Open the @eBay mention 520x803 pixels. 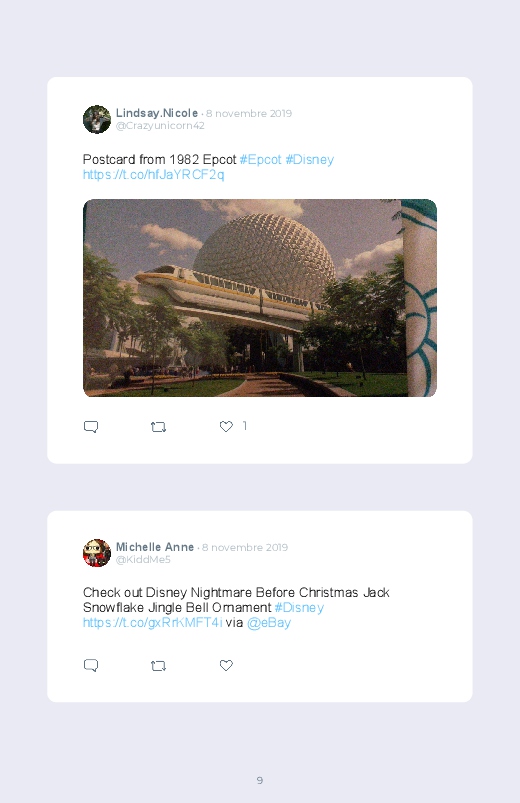coord(268,623)
